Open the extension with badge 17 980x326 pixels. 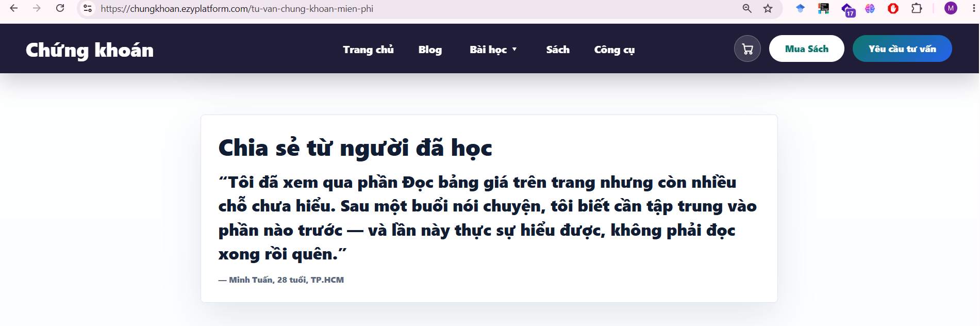pos(848,9)
